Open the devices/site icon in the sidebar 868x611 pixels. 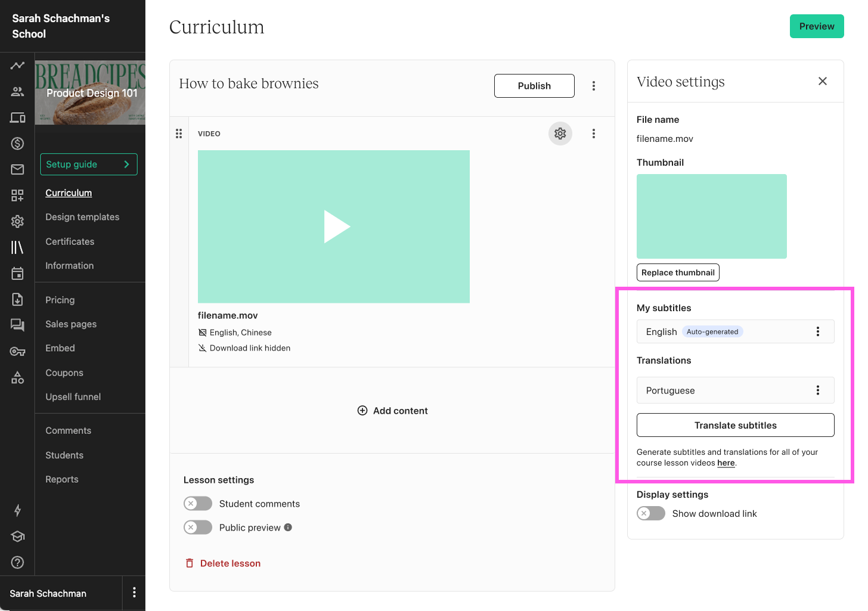17,117
